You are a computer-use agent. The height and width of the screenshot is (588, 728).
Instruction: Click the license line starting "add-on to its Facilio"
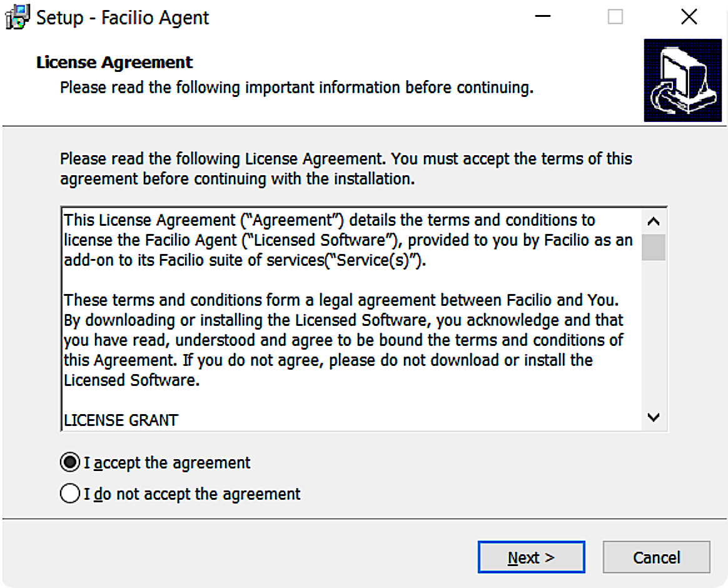coord(245,260)
